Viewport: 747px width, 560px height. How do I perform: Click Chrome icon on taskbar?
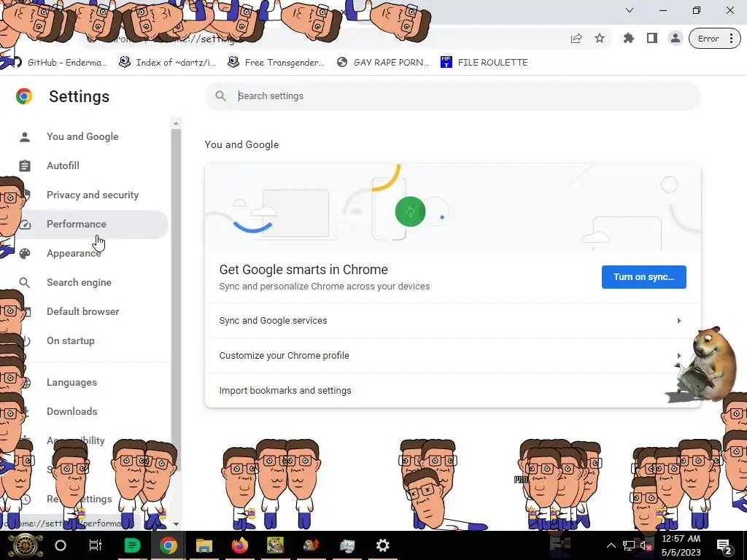point(169,545)
